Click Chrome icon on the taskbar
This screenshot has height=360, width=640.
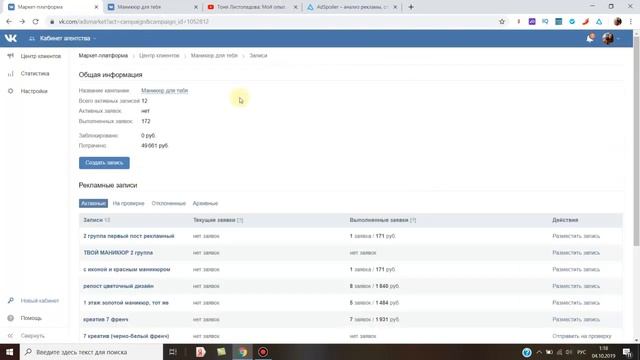(x=242, y=352)
